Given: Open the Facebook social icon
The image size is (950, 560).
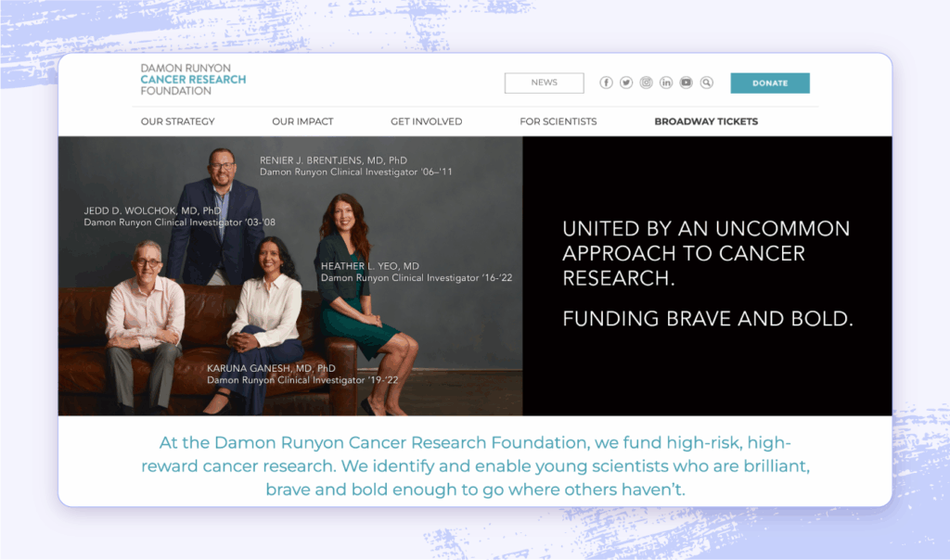Looking at the screenshot, I should pyautogui.click(x=606, y=83).
